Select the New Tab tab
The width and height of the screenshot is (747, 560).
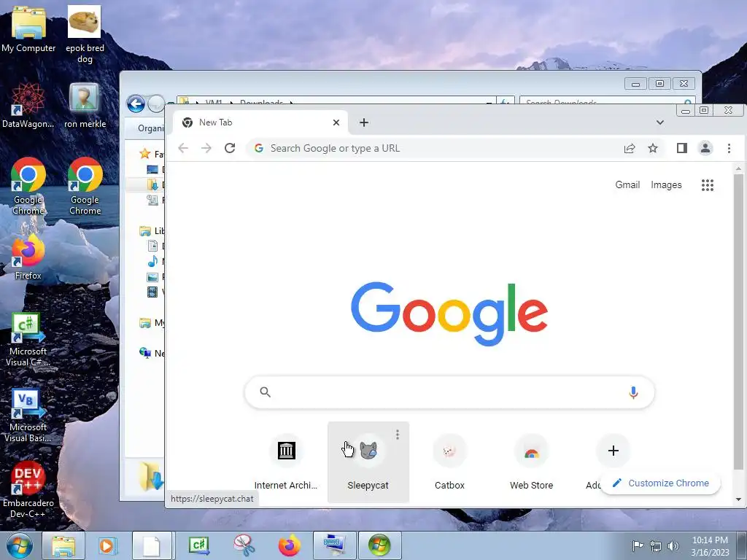pos(260,122)
